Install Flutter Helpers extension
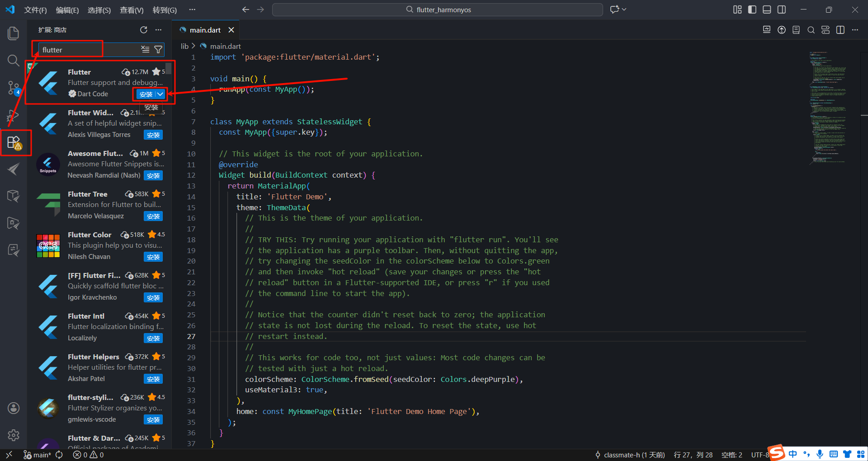868x461 pixels. click(x=153, y=379)
